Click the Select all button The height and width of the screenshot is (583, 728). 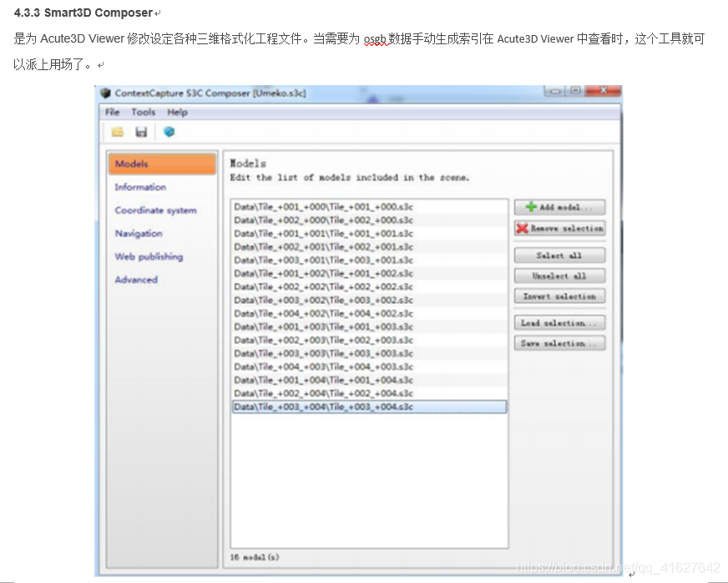click(x=559, y=256)
